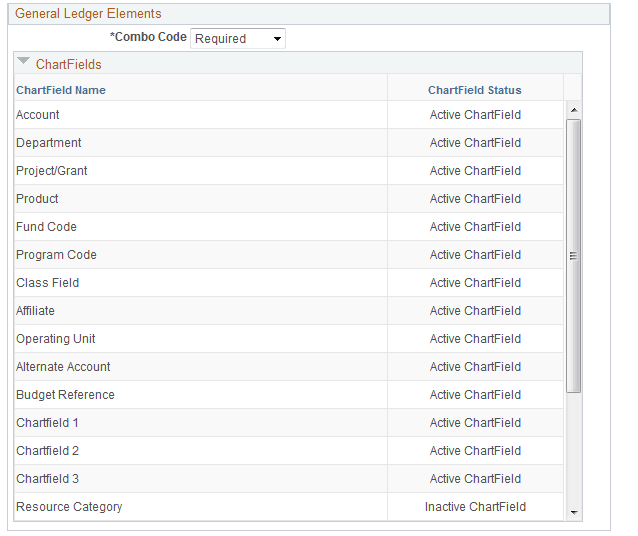Select the Alternate Account row
Screen dimensions: 638x536
(289, 367)
